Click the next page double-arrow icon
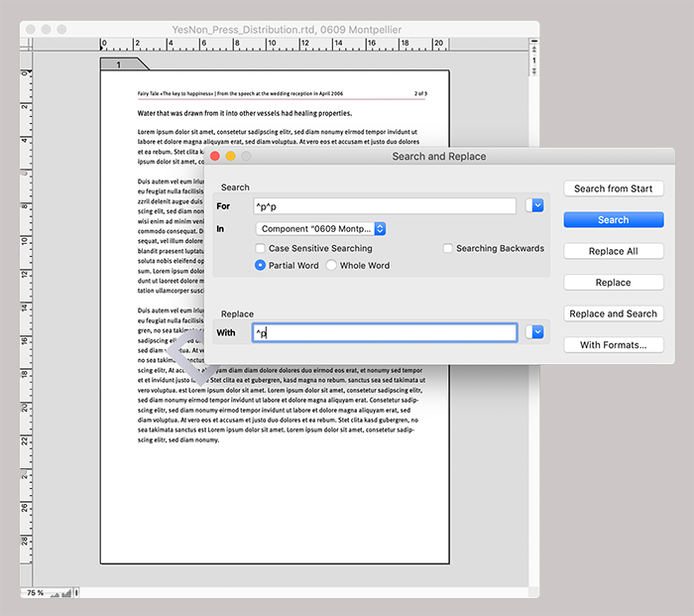 coord(533,70)
